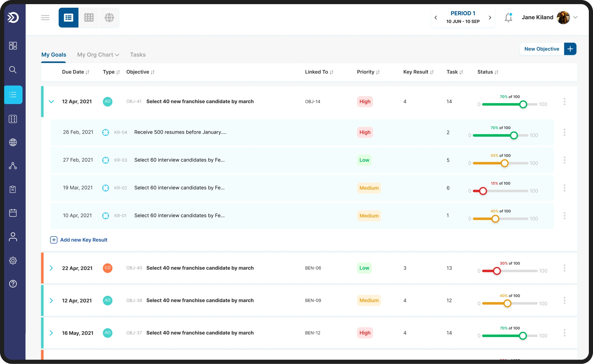This screenshot has width=593, height=364.
Task: Switch to list view in the top toolbar
Action: [x=68, y=17]
